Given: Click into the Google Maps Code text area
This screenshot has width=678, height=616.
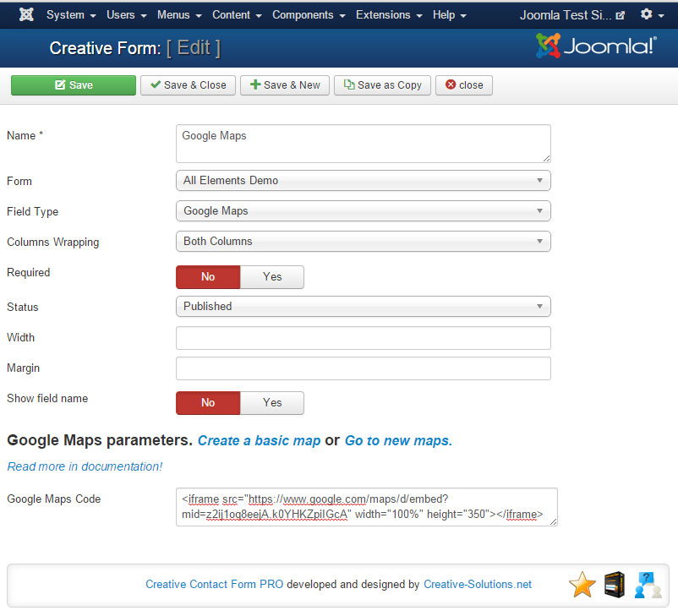Looking at the screenshot, I should pyautogui.click(x=367, y=507).
